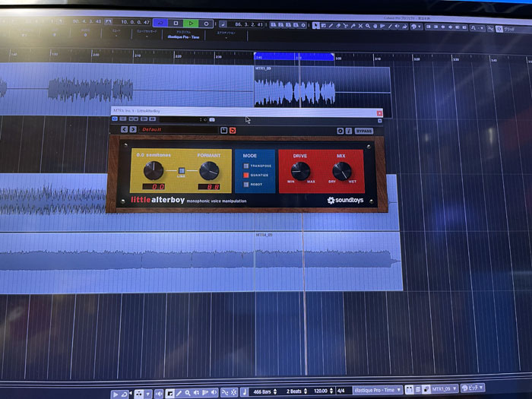Select the lower-zone Zoom magnifier tool
This screenshot has width=532, height=399.
(188, 393)
